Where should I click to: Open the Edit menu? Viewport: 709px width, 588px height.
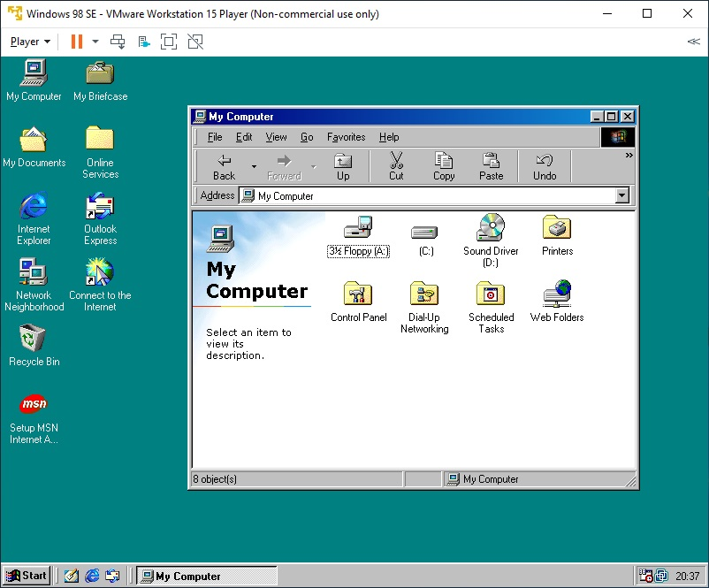[x=244, y=137]
